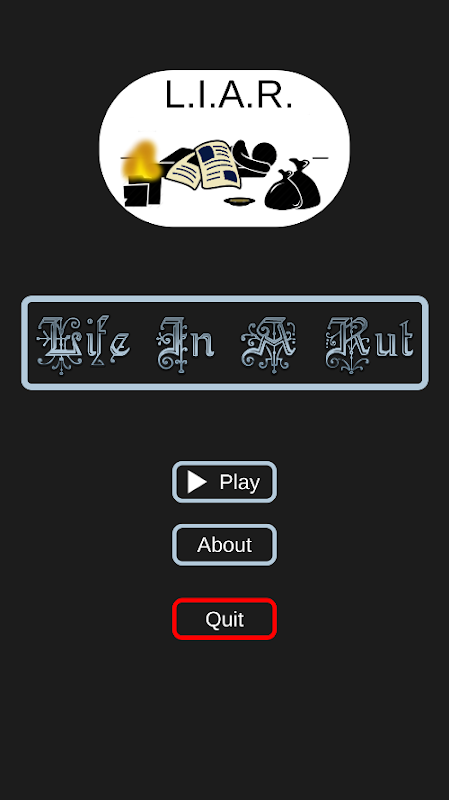The image size is (449, 800).
Task: Click the word "About" label text
Action: (x=224, y=545)
